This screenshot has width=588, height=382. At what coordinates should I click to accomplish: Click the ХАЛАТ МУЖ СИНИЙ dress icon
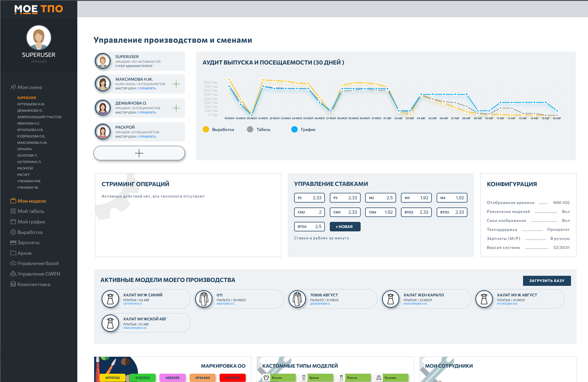[110, 299]
